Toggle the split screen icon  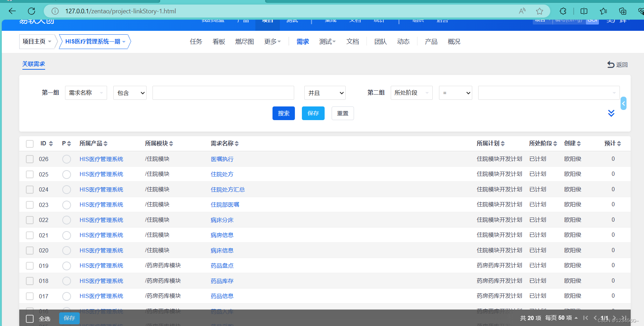coord(584,11)
